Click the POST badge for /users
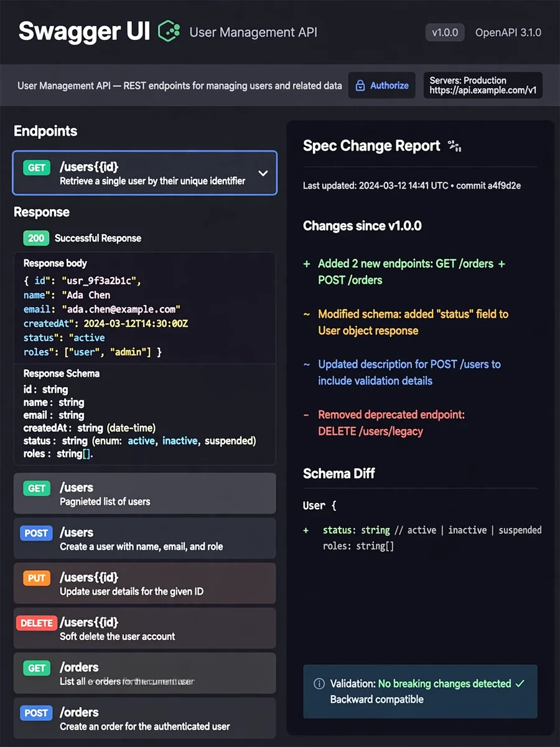The height and width of the screenshot is (747, 560). pyautogui.click(x=36, y=533)
